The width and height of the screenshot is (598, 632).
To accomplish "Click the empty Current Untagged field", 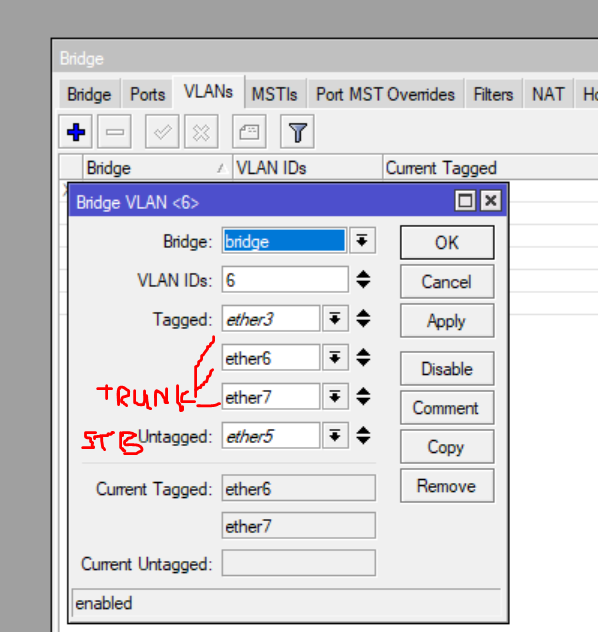I will 299,563.
